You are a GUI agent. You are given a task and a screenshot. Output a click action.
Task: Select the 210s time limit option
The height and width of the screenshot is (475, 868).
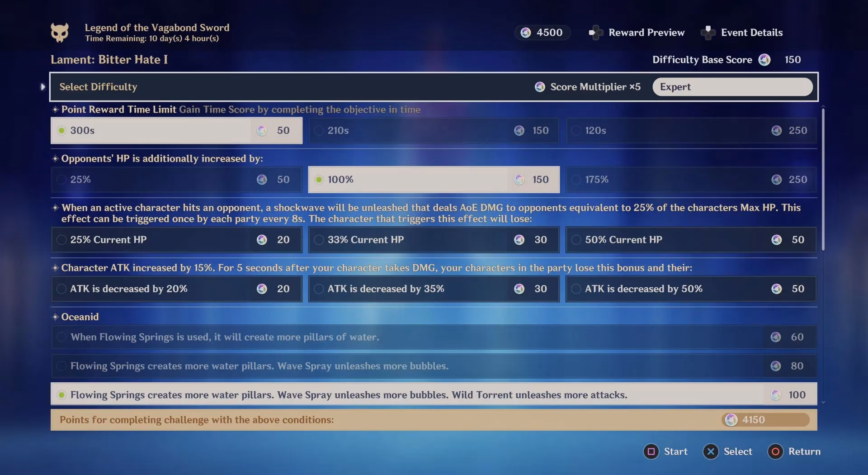tap(433, 131)
